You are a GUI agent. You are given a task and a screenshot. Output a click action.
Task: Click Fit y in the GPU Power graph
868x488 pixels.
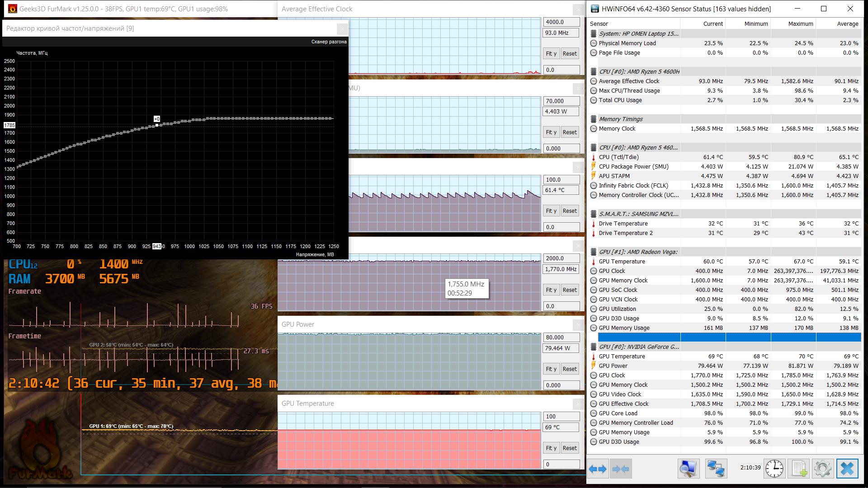(551, 369)
